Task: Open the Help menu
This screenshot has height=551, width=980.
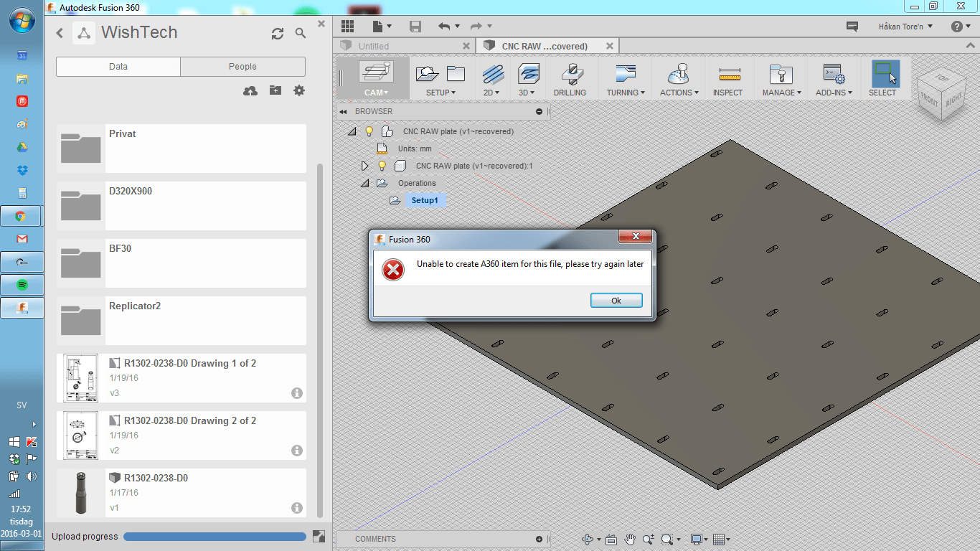Action: (x=960, y=27)
